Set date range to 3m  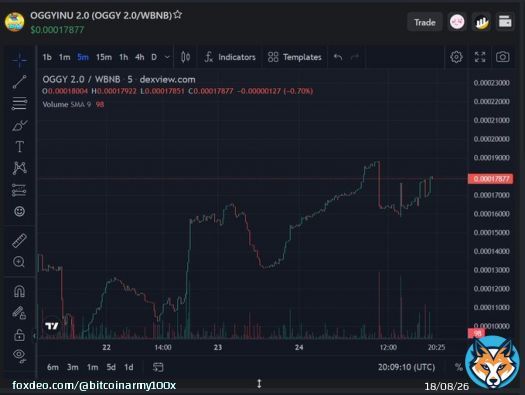pyautogui.click(x=73, y=367)
